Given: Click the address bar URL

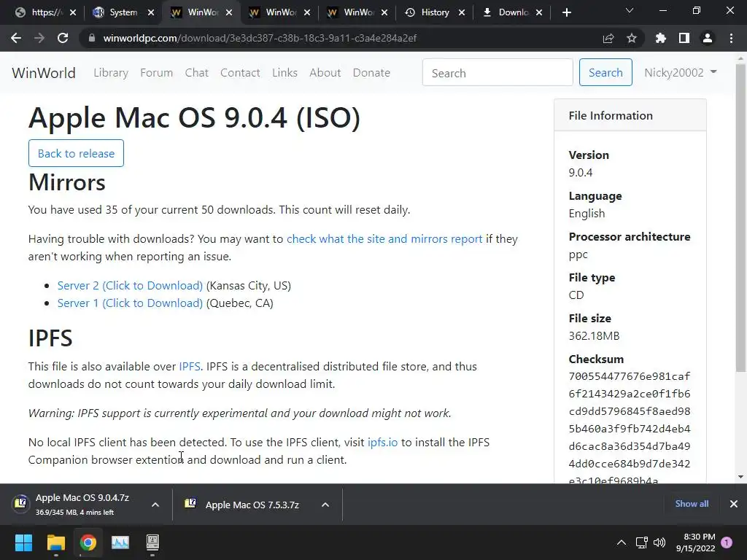Looking at the screenshot, I should [x=260, y=38].
